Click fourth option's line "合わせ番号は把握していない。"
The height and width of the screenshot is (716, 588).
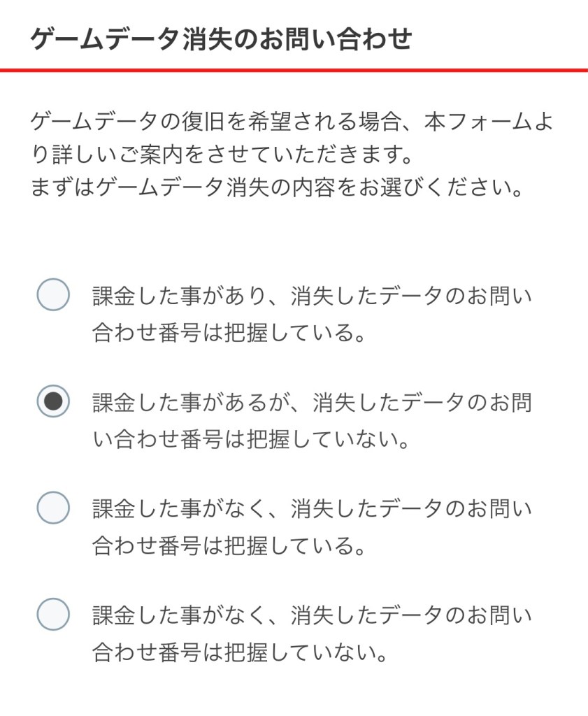[x=241, y=652]
